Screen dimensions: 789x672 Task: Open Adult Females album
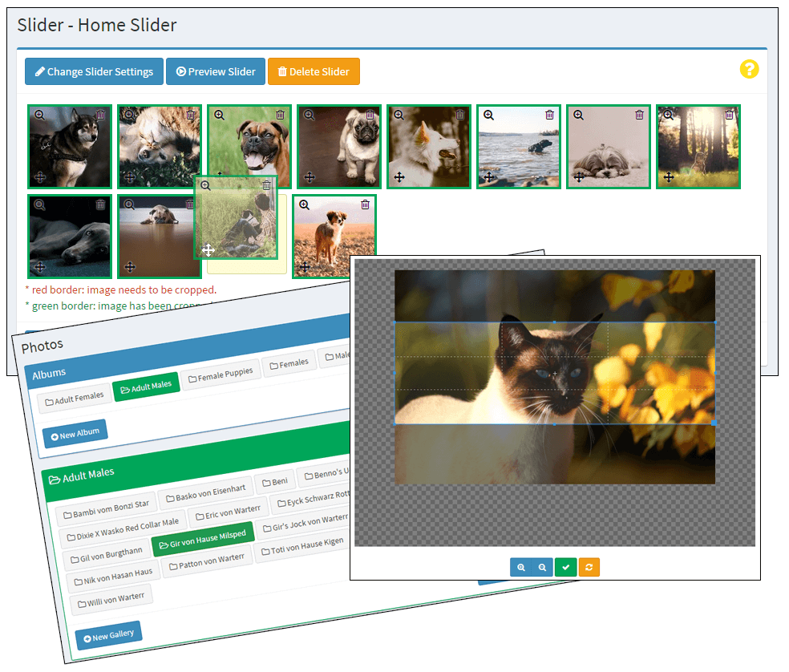[74, 399]
